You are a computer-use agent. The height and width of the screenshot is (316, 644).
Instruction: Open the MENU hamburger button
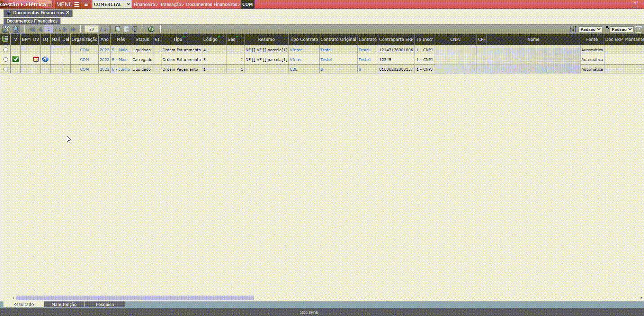click(68, 4)
